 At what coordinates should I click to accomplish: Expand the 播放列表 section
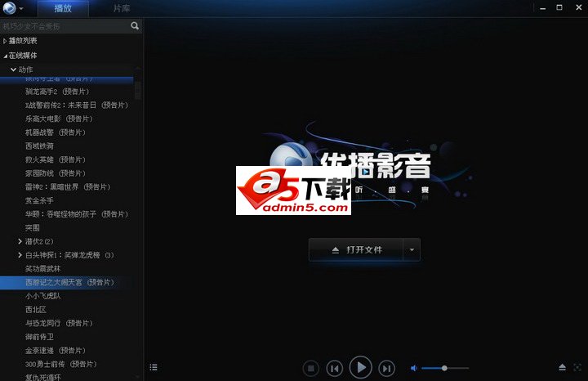[x=5, y=41]
